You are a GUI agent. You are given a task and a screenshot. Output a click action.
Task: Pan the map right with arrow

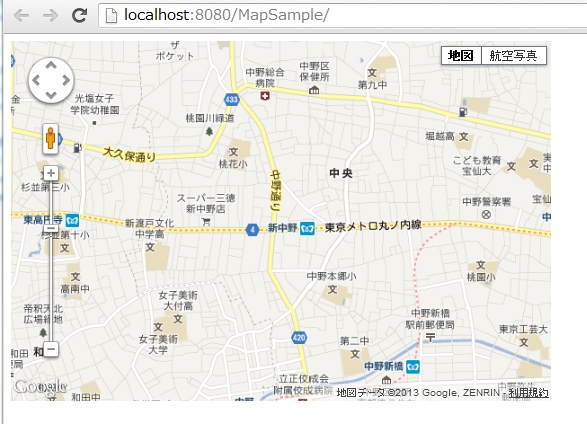click(x=66, y=80)
